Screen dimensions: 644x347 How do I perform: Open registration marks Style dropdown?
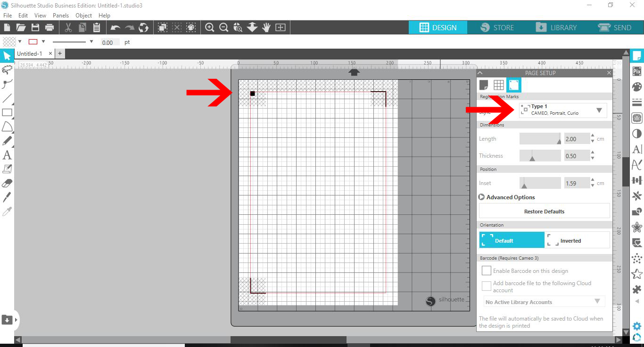tap(563, 110)
